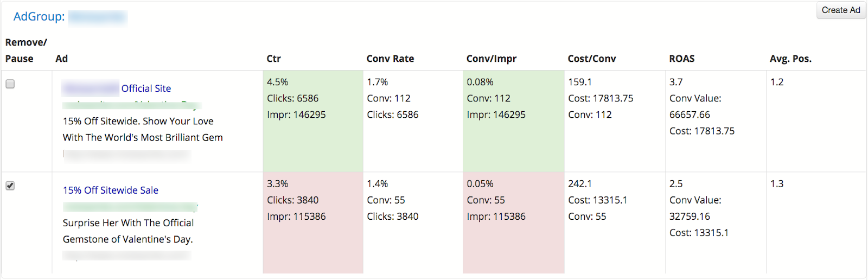Sort by the Conv/Impr column header
The width and height of the screenshot is (868, 280).
click(x=492, y=59)
